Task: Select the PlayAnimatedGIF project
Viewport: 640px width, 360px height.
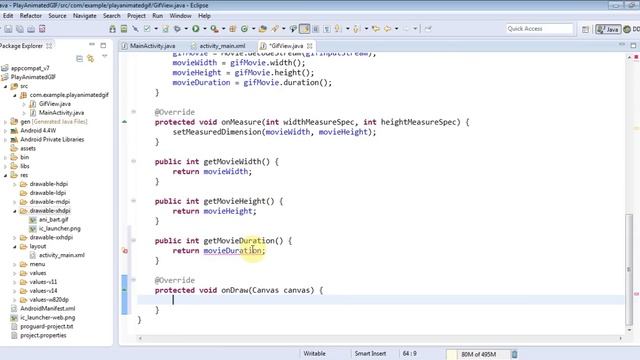Action: [x=33, y=77]
